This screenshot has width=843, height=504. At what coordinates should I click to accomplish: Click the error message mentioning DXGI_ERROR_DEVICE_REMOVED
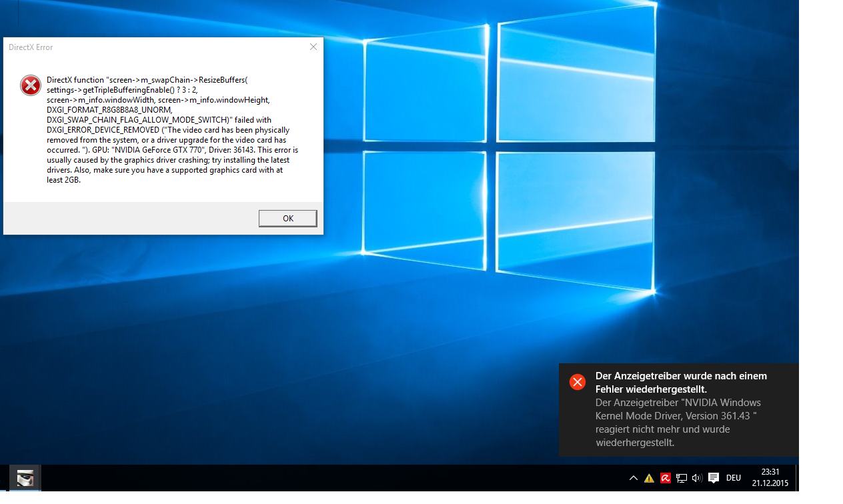(172, 130)
